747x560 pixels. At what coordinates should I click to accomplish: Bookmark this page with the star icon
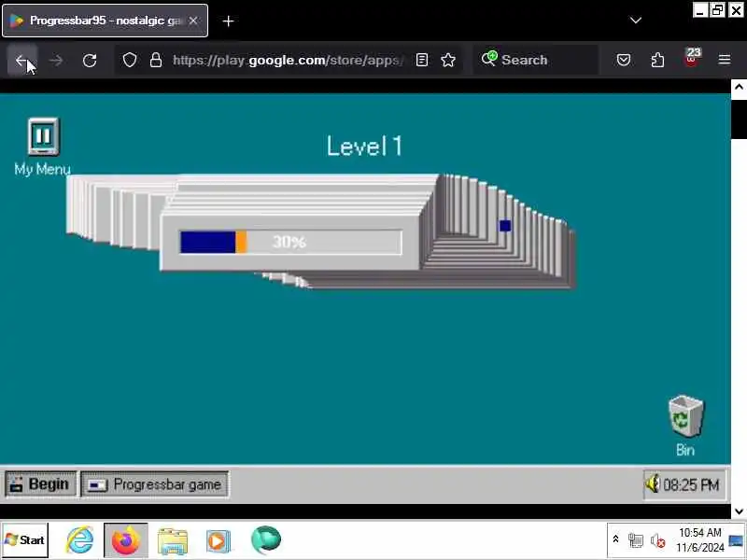pyautogui.click(x=448, y=60)
